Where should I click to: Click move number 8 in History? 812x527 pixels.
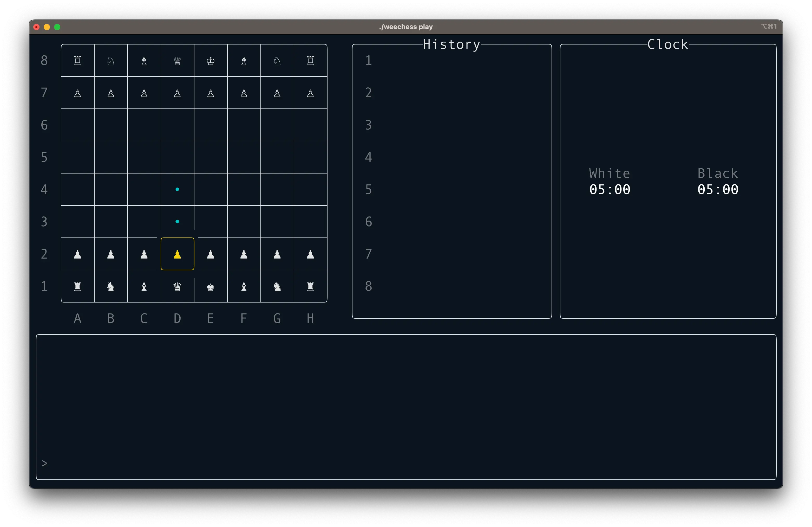click(x=369, y=287)
